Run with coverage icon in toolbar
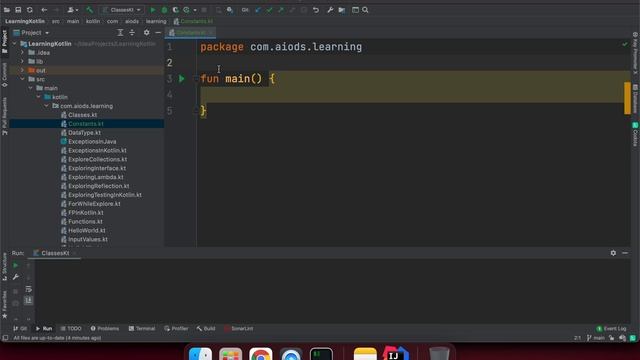Image resolution: width=640 pixels, height=360 pixels. coord(175,10)
